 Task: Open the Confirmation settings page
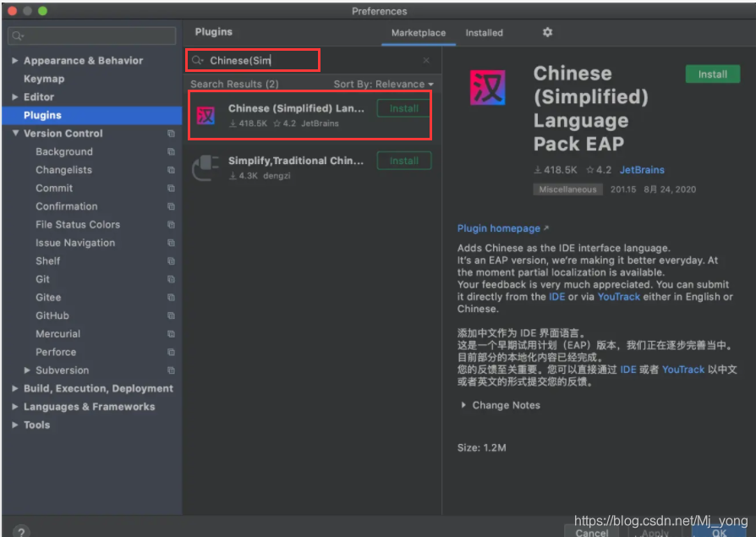[67, 206]
